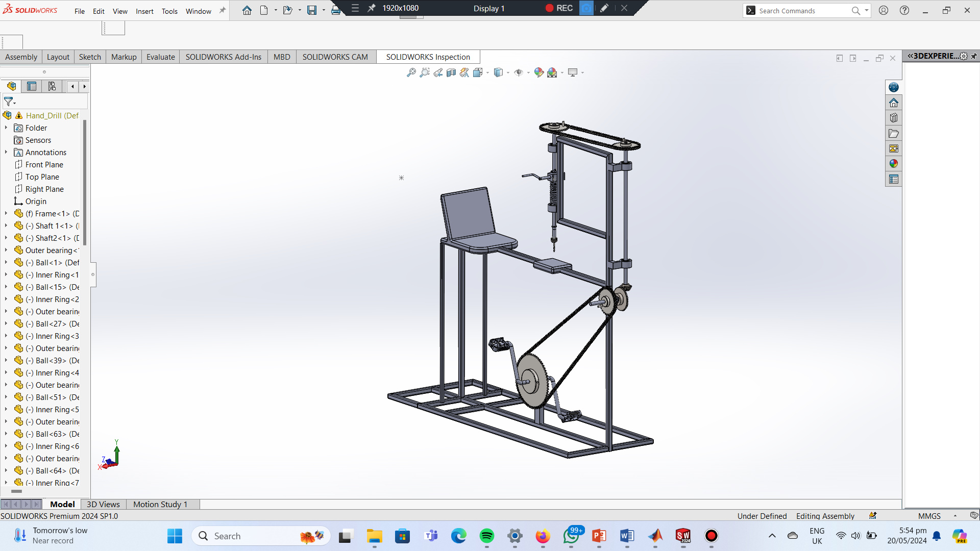The height and width of the screenshot is (551, 980).
Task: Open the Design Library task pane icon
Action: click(x=893, y=118)
